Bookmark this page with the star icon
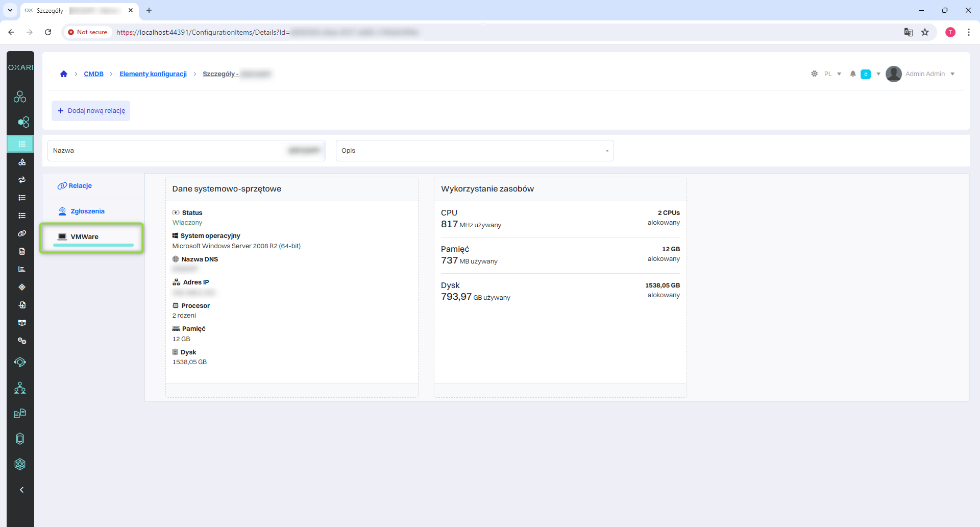Image resolution: width=980 pixels, height=527 pixels. [925, 32]
